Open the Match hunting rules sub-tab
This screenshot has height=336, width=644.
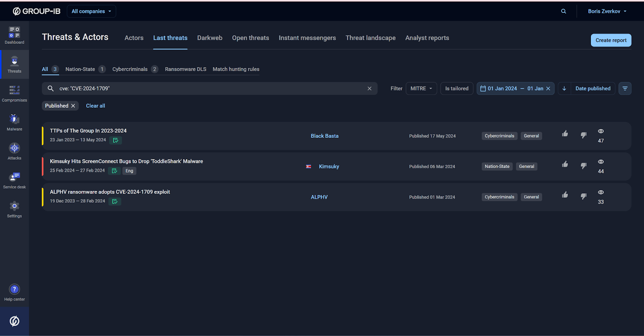click(236, 69)
